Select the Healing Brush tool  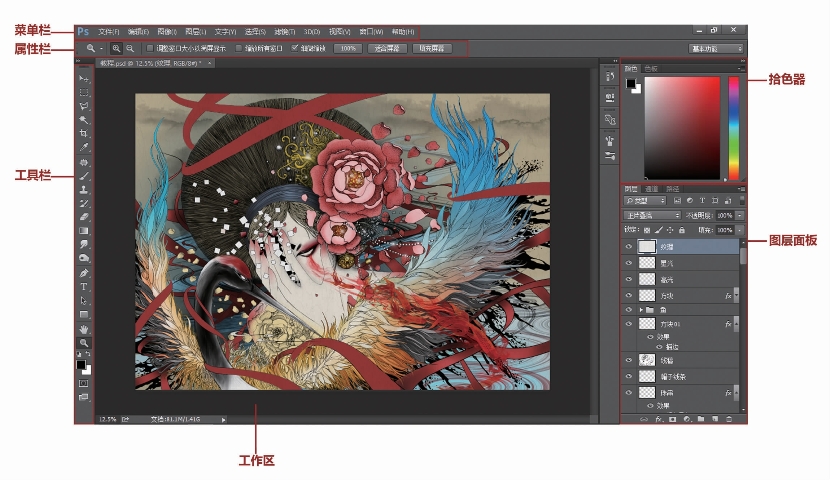click(x=84, y=162)
